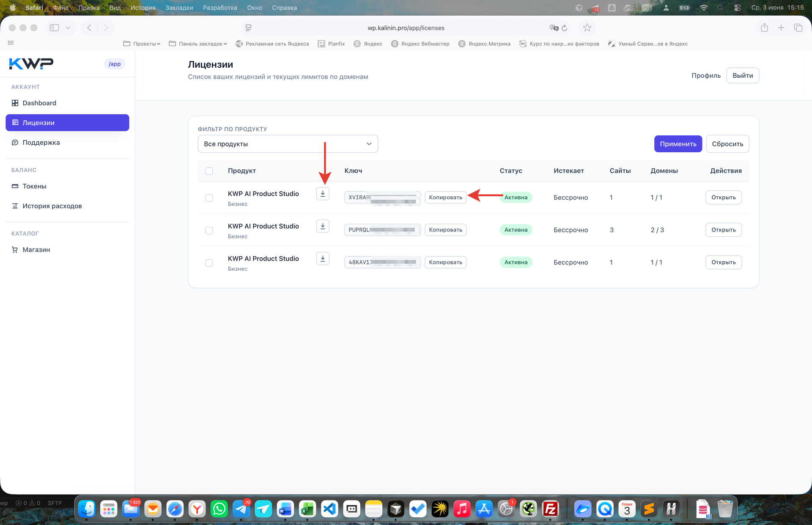Copy the XVIRA license key

click(445, 198)
